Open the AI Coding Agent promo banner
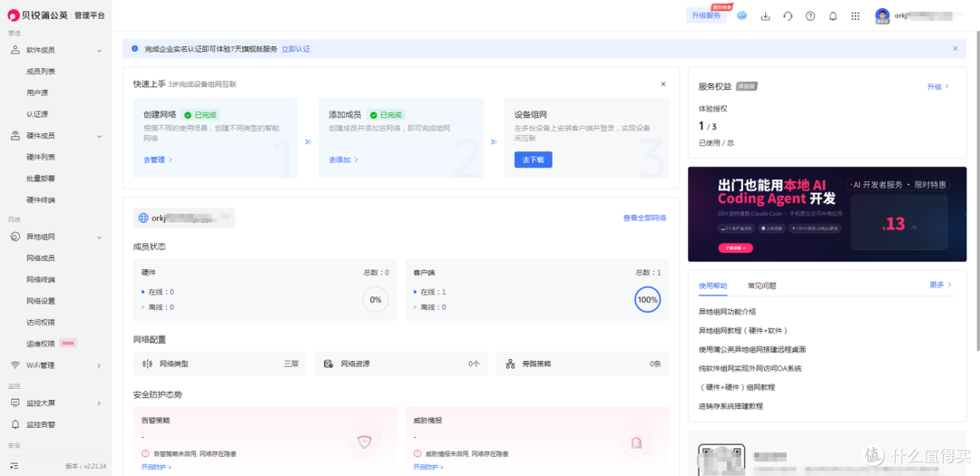Image resolution: width=980 pixels, height=476 pixels. [x=827, y=214]
